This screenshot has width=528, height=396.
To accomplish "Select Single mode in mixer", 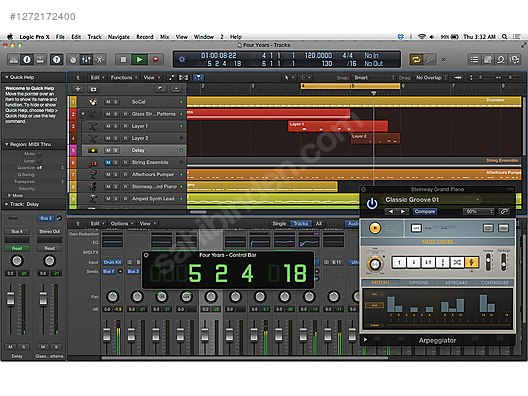I will [279, 224].
